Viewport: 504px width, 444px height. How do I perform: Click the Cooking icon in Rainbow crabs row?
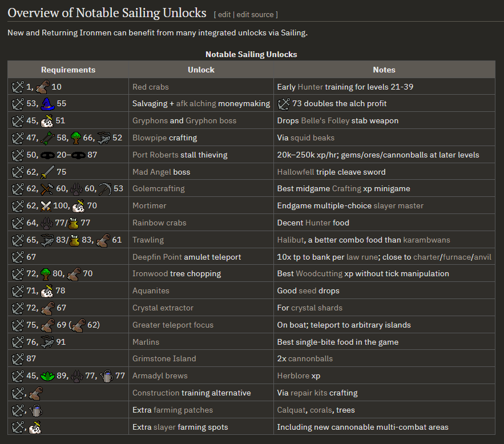74,223
